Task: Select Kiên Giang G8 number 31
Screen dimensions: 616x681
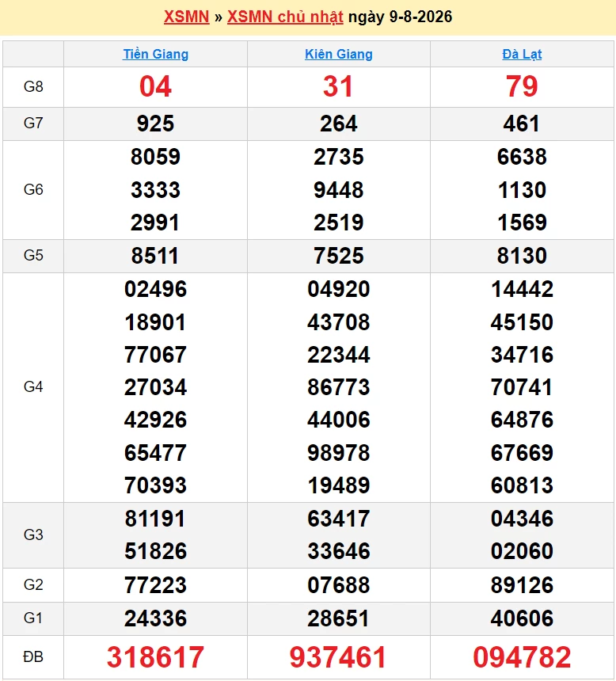Action: [x=338, y=86]
